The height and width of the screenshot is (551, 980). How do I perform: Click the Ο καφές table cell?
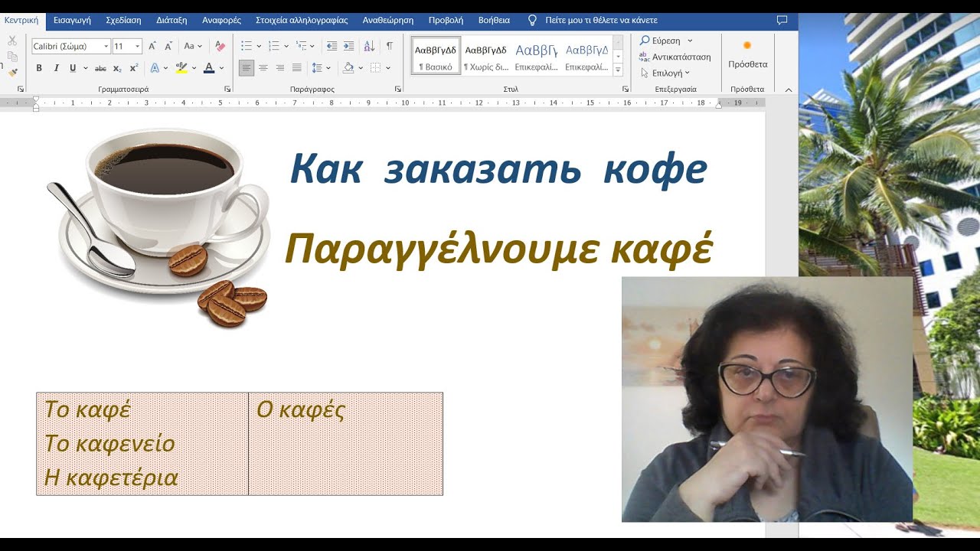click(346, 444)
